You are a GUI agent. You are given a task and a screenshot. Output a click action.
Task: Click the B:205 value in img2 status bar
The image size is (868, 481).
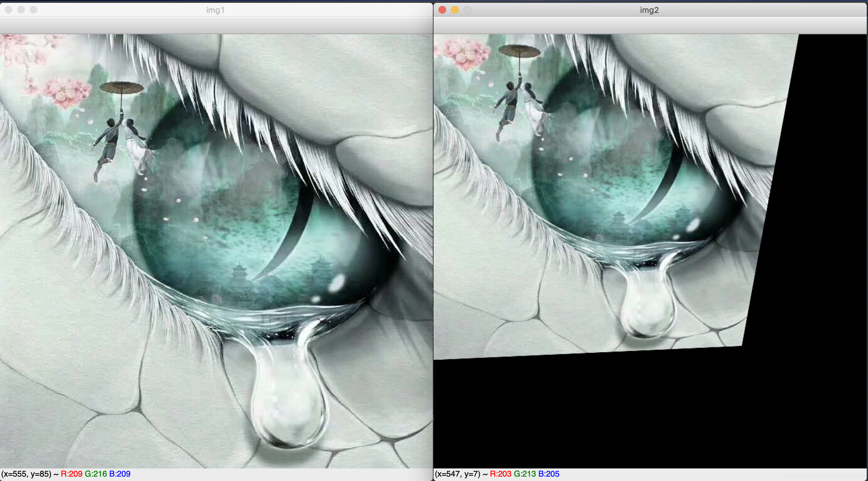click(x=548, y=473)
